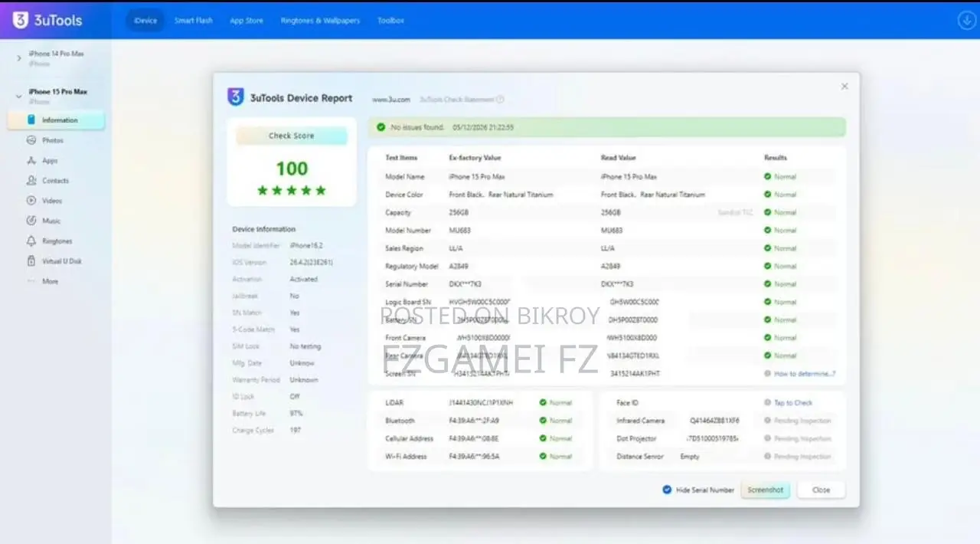
Task: Click the Contacts icon in sidebar
Action: pos(31,181)
